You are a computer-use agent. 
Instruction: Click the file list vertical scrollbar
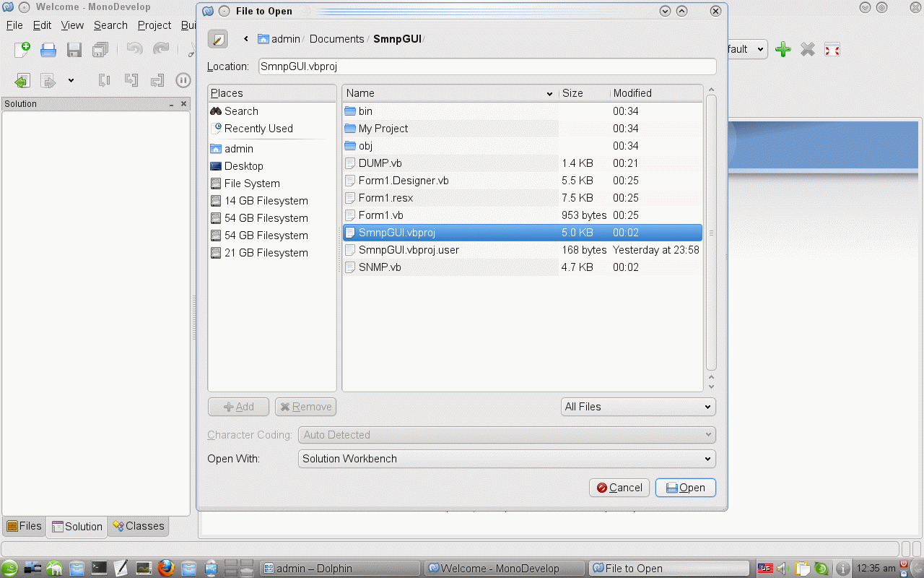pyautogui.click(x=711, y=233)
